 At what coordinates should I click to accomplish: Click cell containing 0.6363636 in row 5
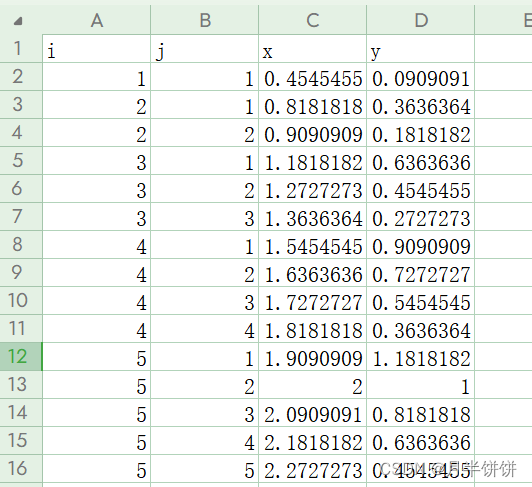pos(421,161)
